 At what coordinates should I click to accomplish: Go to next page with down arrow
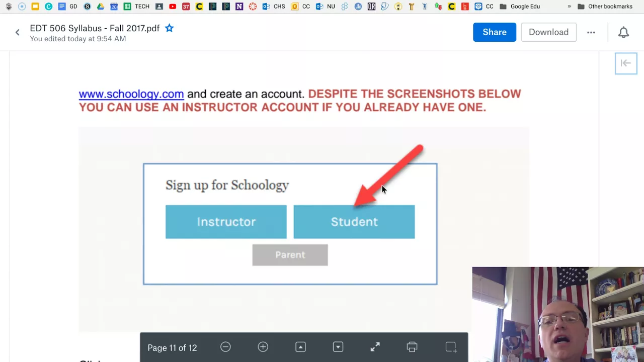338,347
